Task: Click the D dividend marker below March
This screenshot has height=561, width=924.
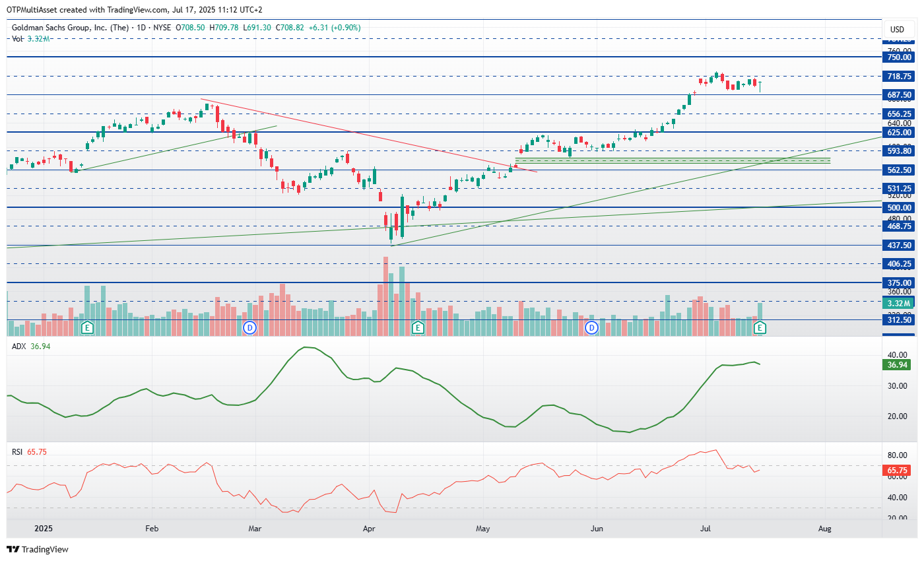Action: (249, 327)
